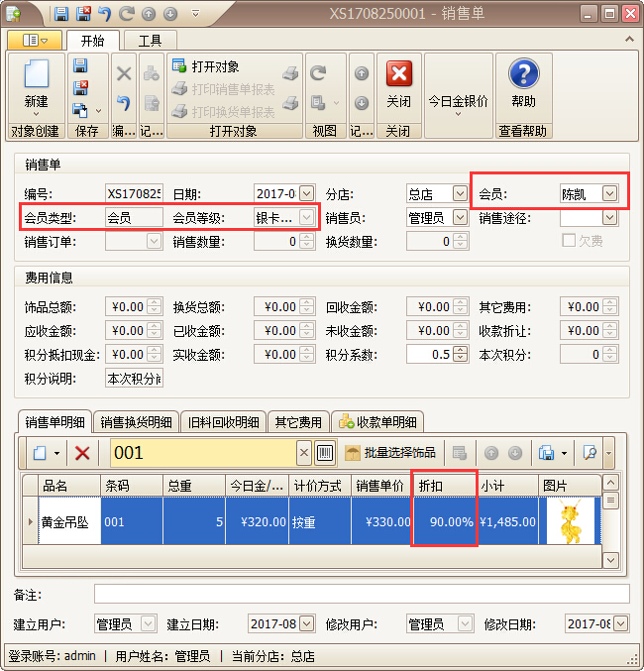Click the search preview icon in detail toolbar
The image size is (644, 671).
(590, 453)
